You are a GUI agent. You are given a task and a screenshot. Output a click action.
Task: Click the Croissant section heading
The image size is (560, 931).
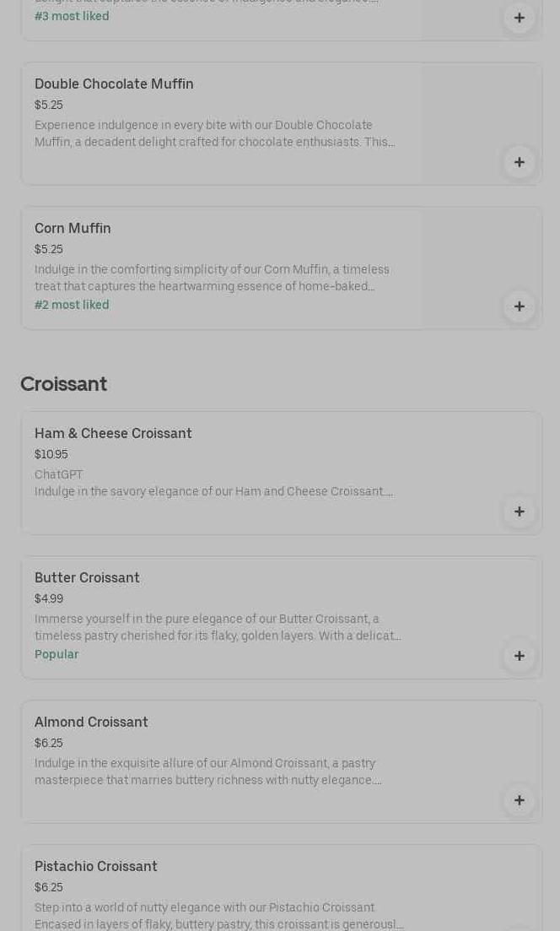64,383
